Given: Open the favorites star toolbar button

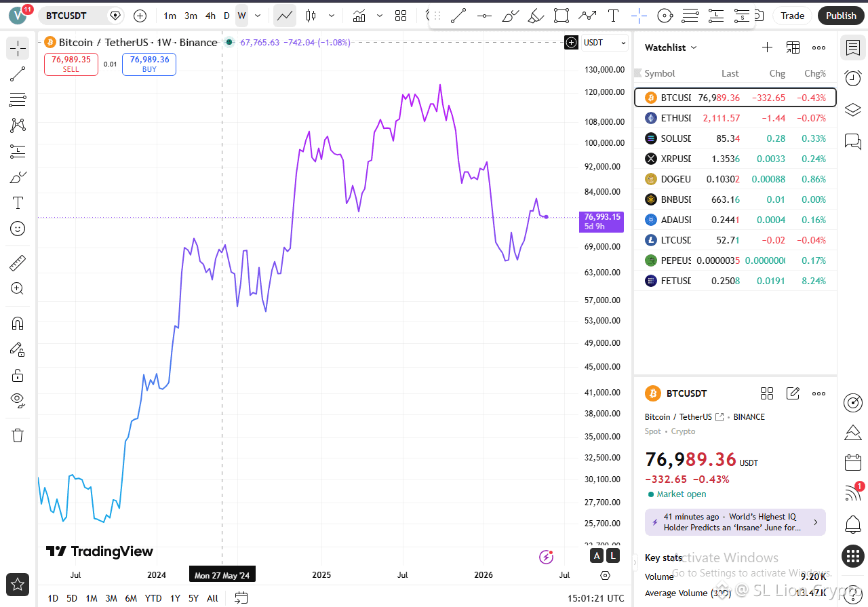Looking at the screenshot, I should pyautogui.click(x=18, y=584).
